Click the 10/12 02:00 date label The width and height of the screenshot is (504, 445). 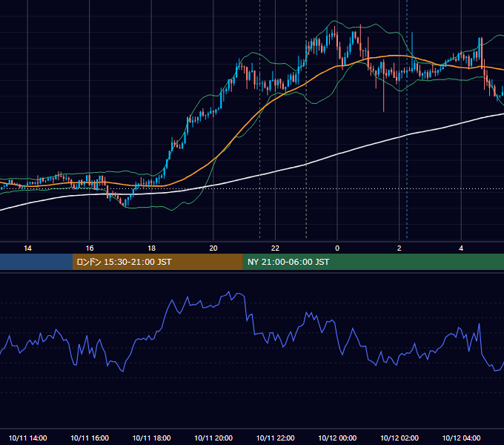tap(399, 438)
